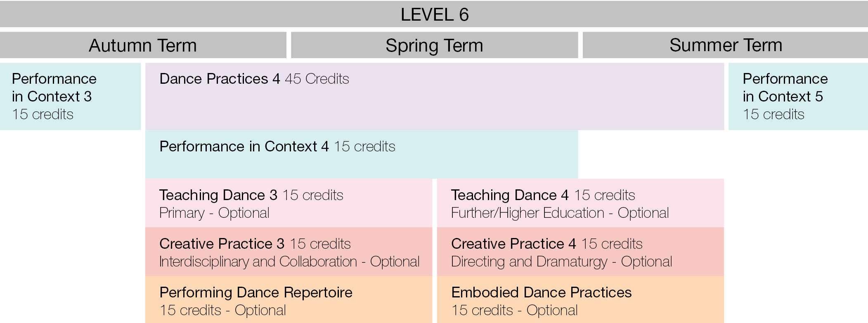Select the Spring Term column header

pos(434,45)
